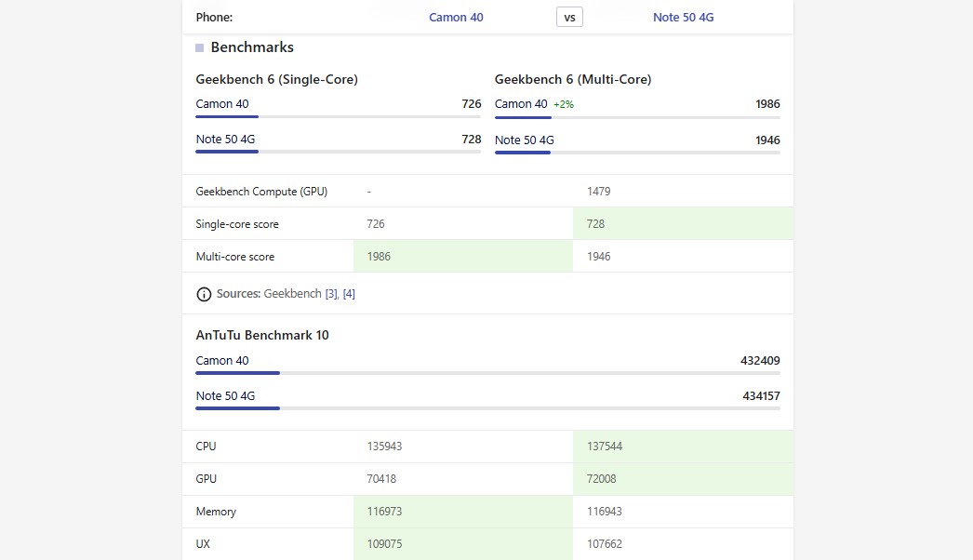Click the Multi-core score row label
The width and height of the screenshot is (973, 560).
tap(234, 257)
